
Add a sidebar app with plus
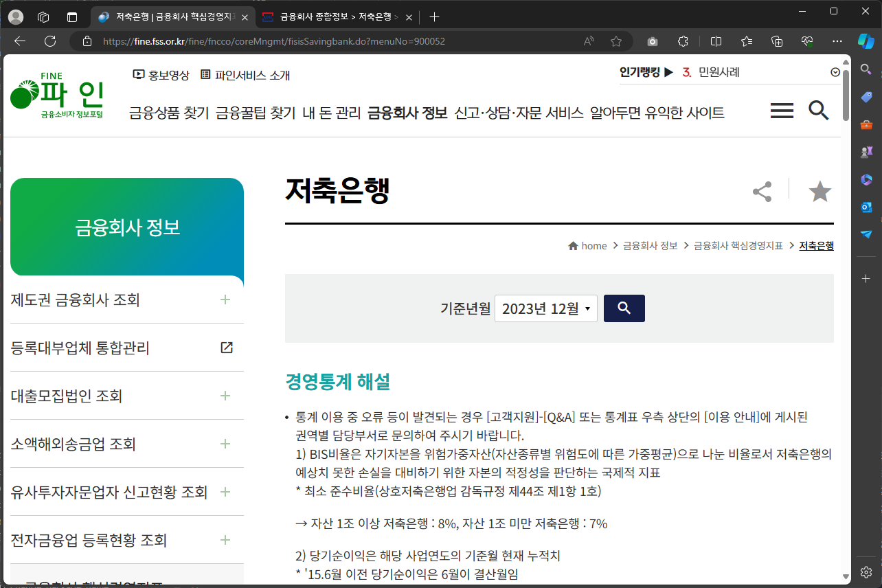866,278
